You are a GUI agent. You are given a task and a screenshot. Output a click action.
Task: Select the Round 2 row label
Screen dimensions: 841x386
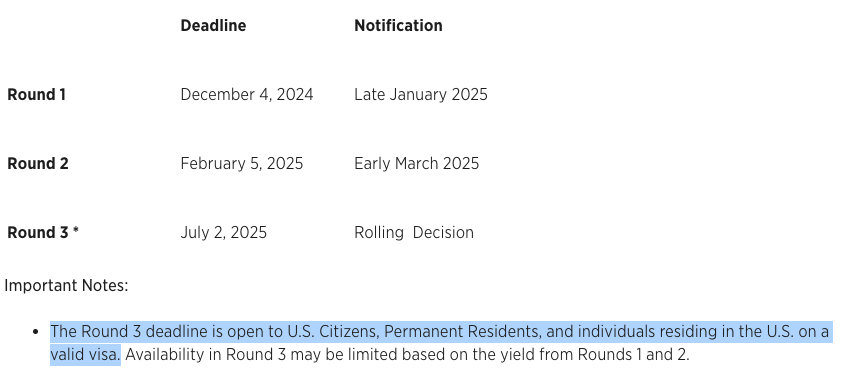[38, 164]
